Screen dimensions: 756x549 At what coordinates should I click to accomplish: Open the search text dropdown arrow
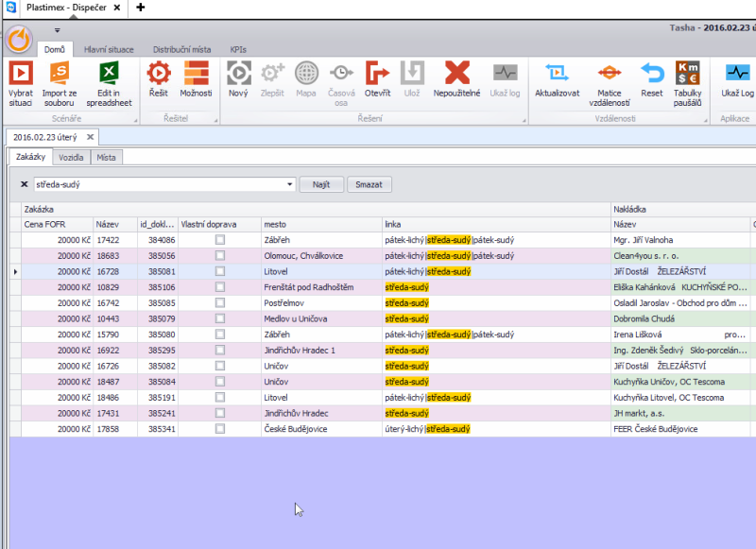point(290,184)
